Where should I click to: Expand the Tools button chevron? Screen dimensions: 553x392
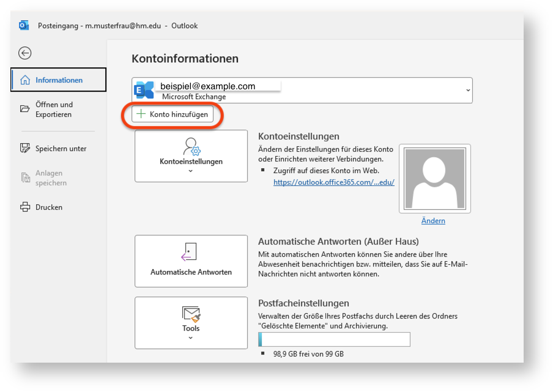[x=191, y=338]
